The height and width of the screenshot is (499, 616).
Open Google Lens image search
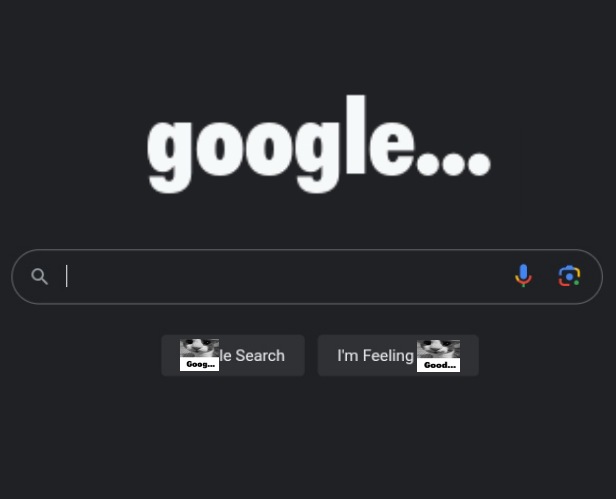click(x=569, y=276)
